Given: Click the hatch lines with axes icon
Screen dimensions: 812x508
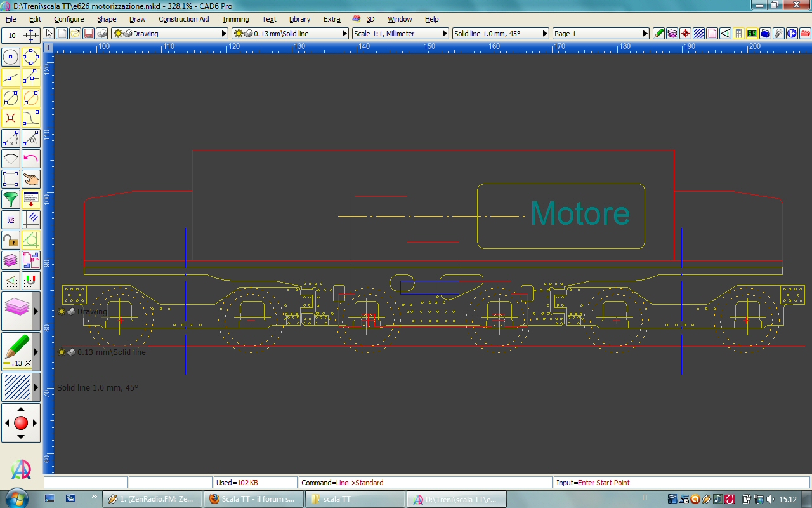Looking at the screenshot, I should [31, 220].
